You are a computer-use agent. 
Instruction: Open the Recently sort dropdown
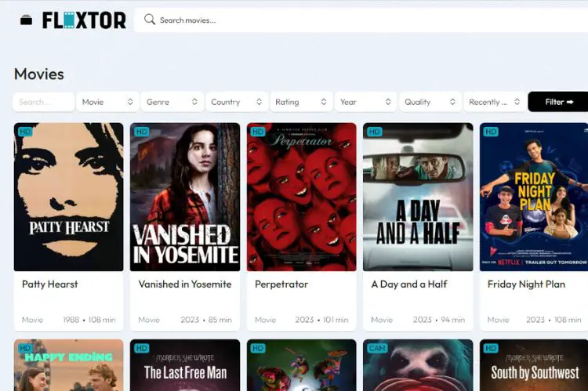[494, 102]
